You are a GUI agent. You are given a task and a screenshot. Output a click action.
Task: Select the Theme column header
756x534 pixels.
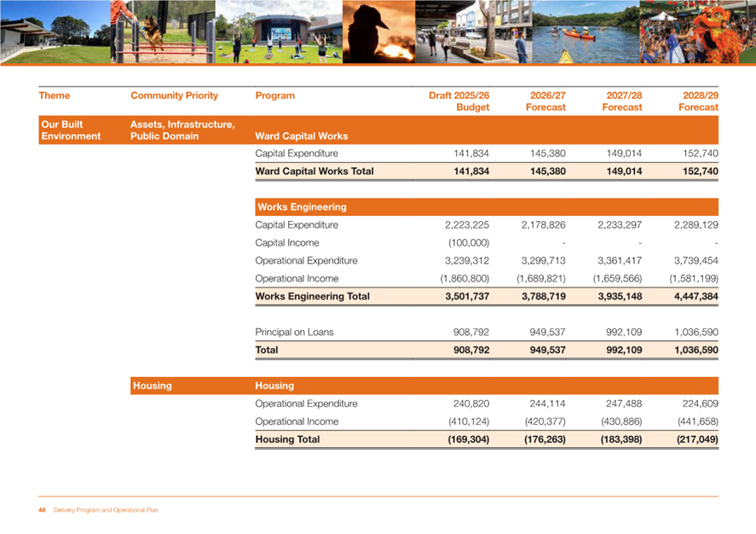[55, 96]
